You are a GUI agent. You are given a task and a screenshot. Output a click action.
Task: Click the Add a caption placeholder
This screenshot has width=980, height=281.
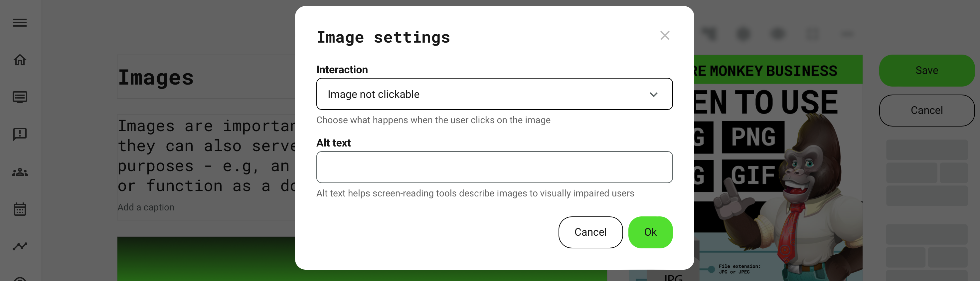tap(146, 207)
